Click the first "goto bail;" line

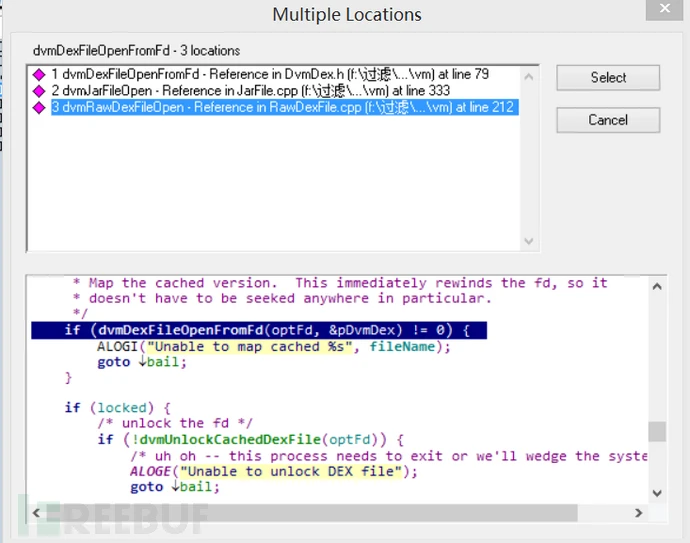click(142, 362)
